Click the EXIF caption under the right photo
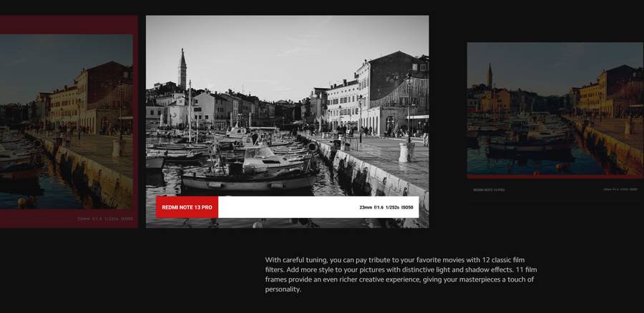 620,190
